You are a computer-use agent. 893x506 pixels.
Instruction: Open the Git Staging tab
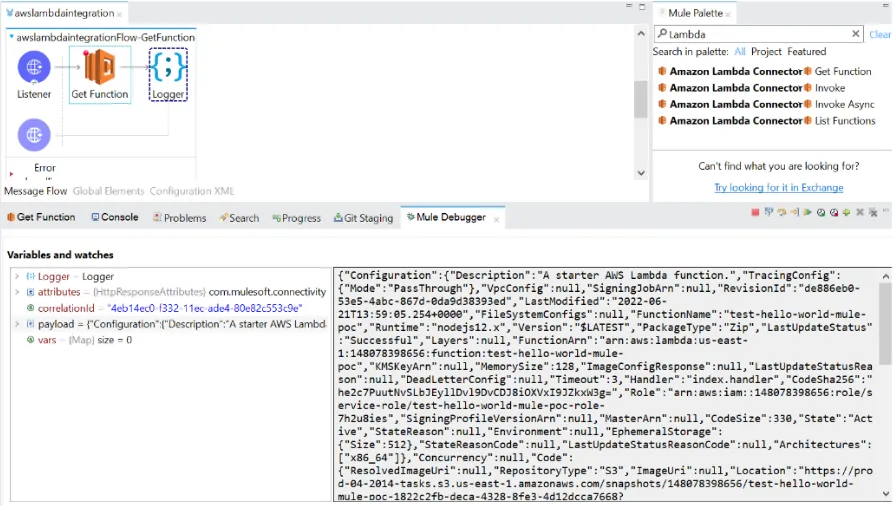(x=363, y=218)
